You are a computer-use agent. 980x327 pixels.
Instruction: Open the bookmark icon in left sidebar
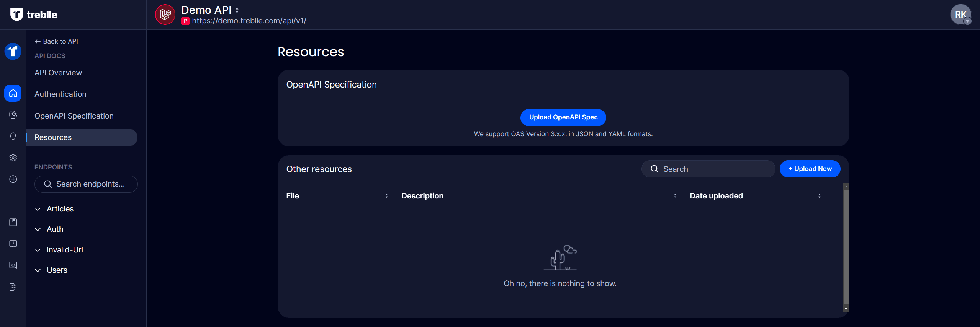pos(13,222)
